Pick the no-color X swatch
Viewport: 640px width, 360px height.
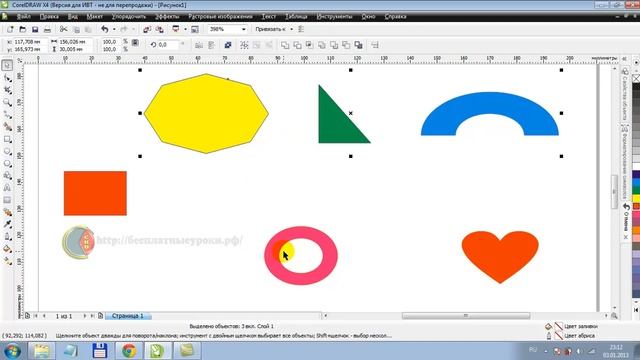click(636, 78)
